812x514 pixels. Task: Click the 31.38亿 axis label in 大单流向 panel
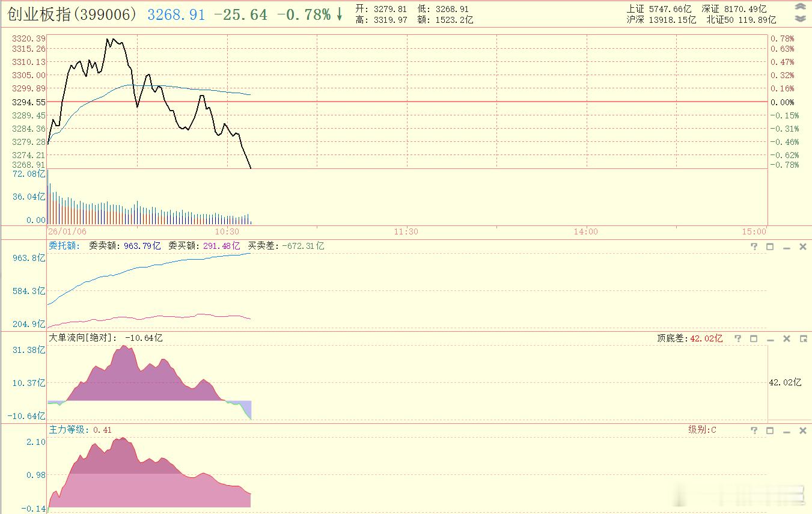(x=29, y=350)
